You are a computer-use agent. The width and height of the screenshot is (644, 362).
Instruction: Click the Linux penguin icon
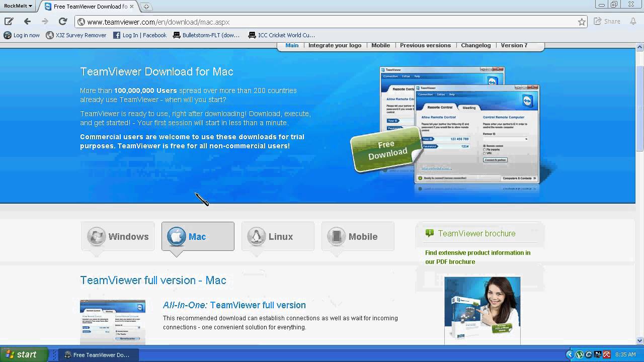pyautogui.click(x=256, y=236)
